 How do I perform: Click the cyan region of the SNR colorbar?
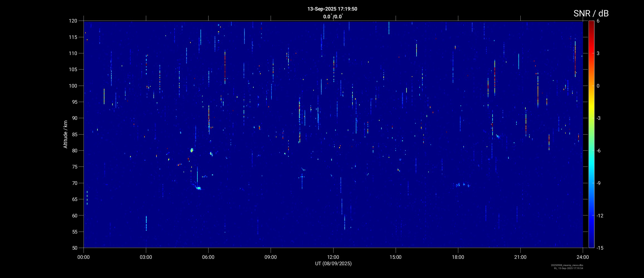tap(591, 167)
